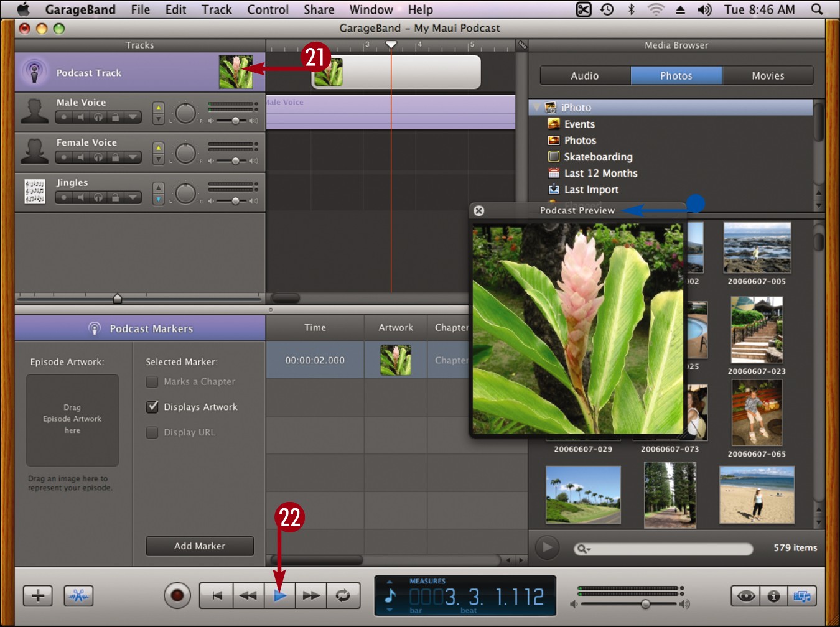Mute the Female Voice track
Image resolution: width=840 pixels, height=627 pixels.
click(x=80, y=157)
